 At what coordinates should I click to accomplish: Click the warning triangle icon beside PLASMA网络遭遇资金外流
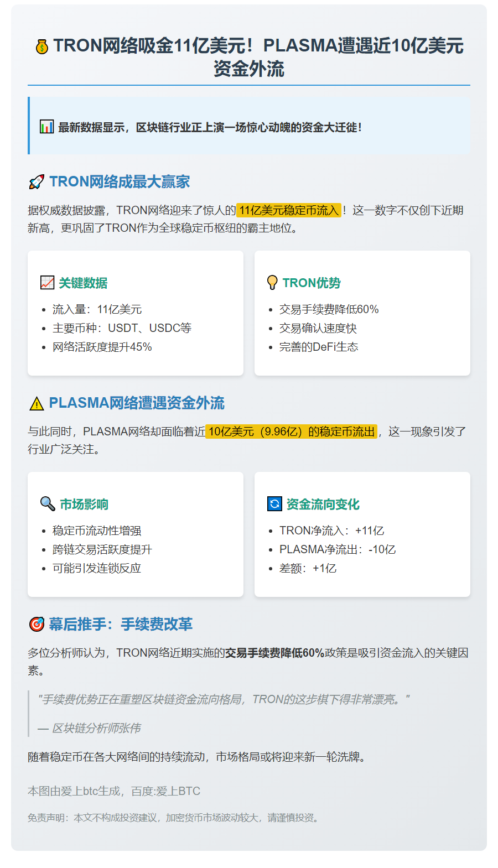[36, 403]
